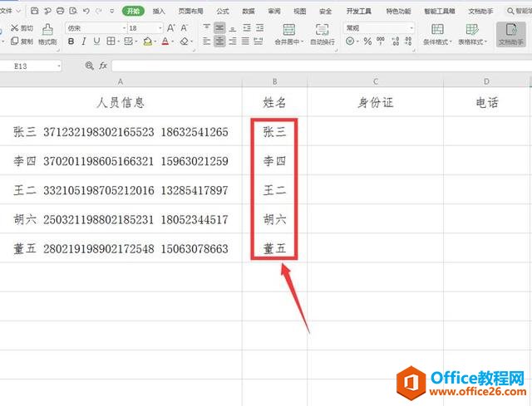Click the fill color bucket icon
This screenshot has height=406, width=532.
[x=147, y=42]
